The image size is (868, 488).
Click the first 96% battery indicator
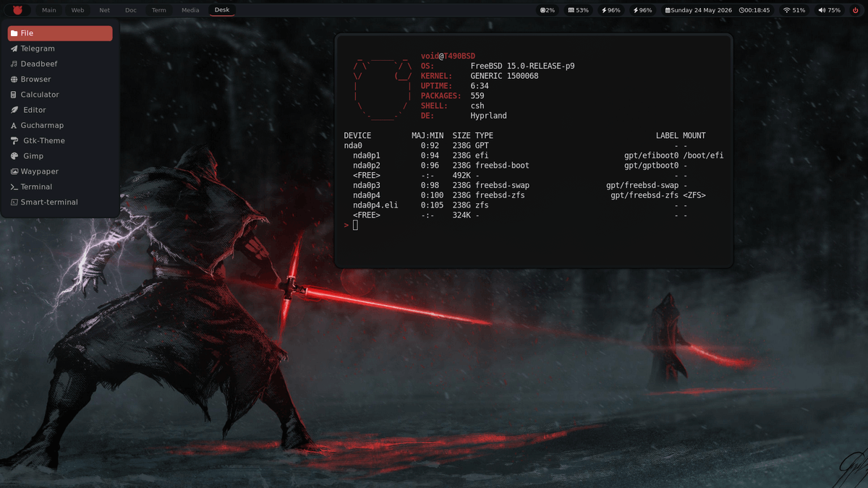pyautogui.click(x=611, y=10)
